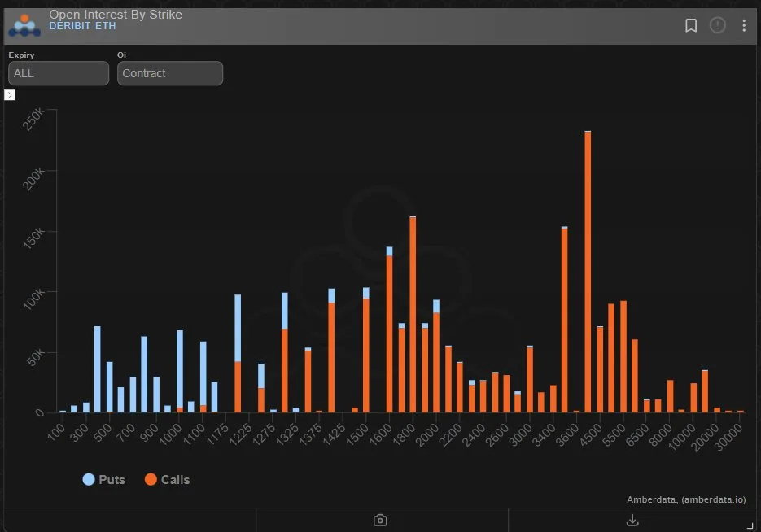This screenshot has height=532, width=761.
Task: Open the Expiry dropdown showing ALL
Action: tap(59, 73)
